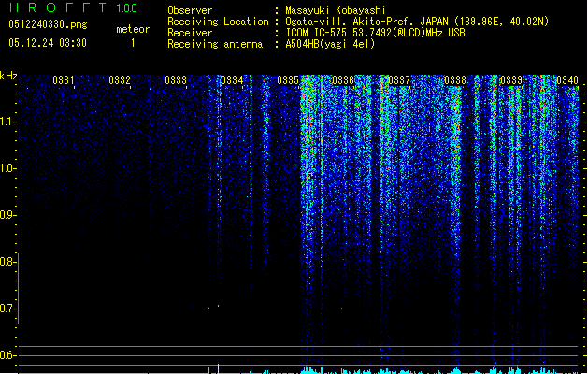
Task: Click the Receiver field label
Action: 190,33
